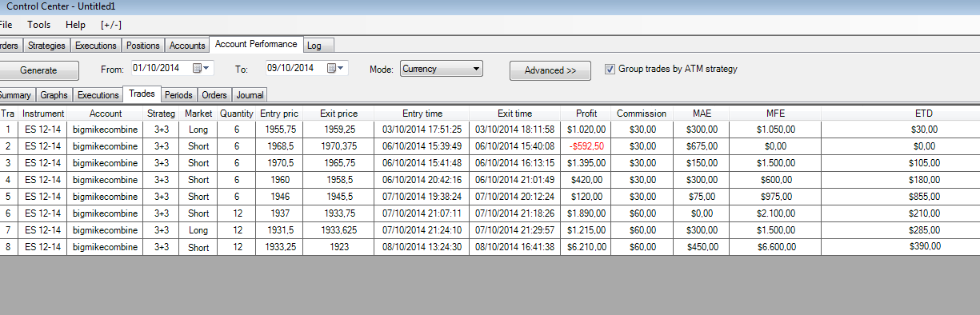Select profit cell $1.020,00
This screenshot has width=980, height=315.
coord(586,129)
